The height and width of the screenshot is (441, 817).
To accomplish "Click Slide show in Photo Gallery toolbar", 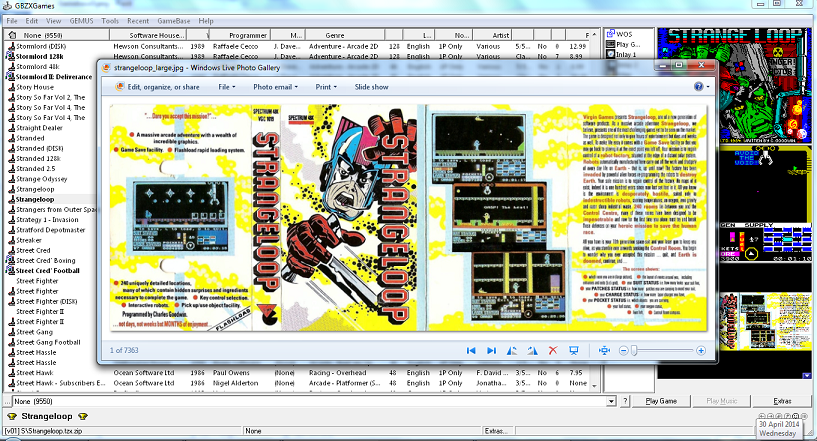I will (371, 87).
